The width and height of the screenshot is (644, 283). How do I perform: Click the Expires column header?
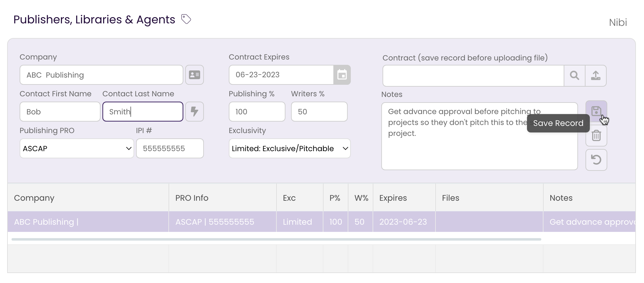coord(404,198)
